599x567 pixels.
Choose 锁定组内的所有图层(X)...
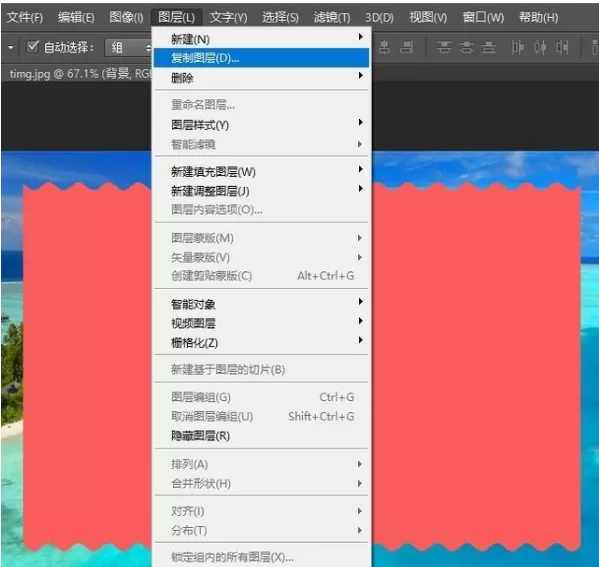261,557
